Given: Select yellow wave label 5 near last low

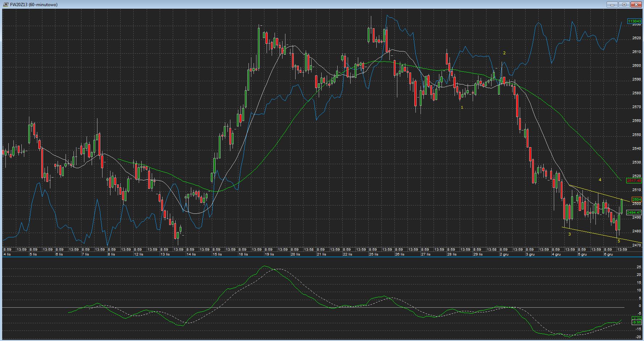Looking at the screenshot, I should pyautogui.click(x=619, y=241).
